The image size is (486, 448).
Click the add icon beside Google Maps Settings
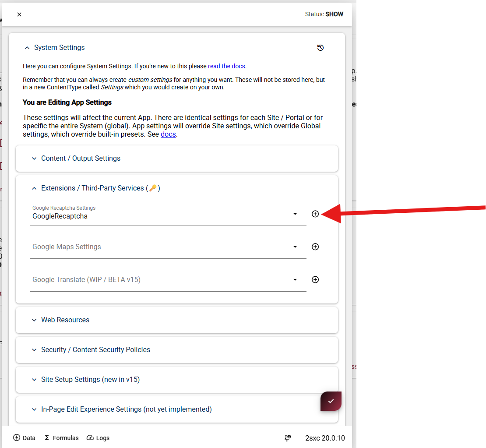click(x=315, y=247)
